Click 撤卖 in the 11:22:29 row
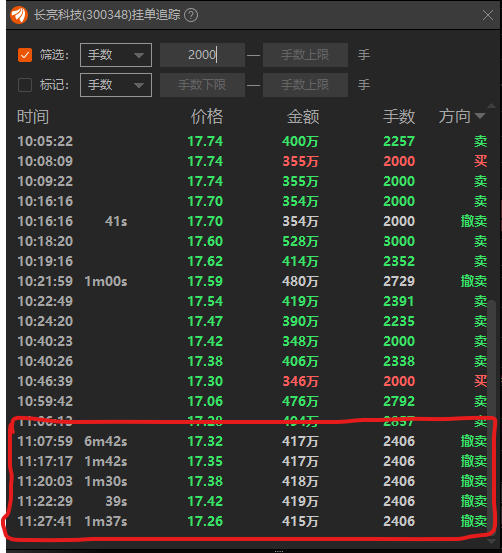Screen dimensions: 502x553 tap(474, 502)
